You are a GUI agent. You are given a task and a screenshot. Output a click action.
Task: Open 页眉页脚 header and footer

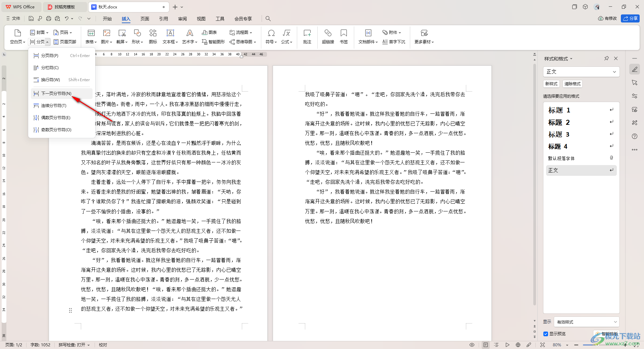tap(65, 42)
